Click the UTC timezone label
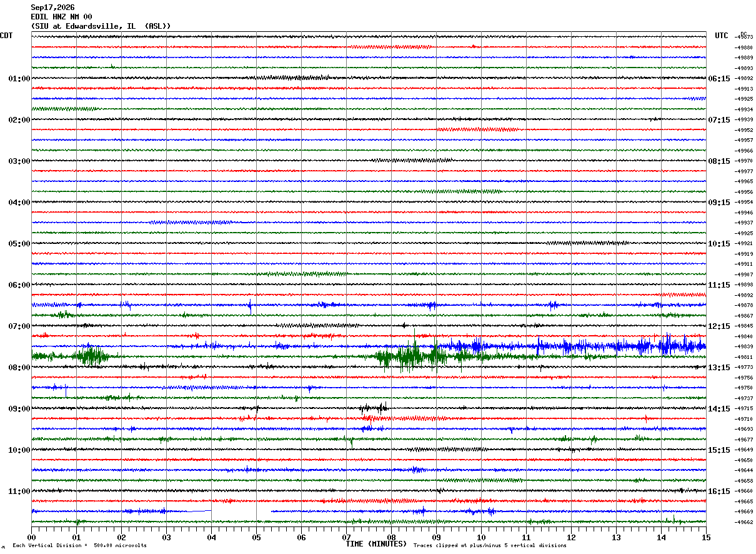 click(x=722, y=36)
